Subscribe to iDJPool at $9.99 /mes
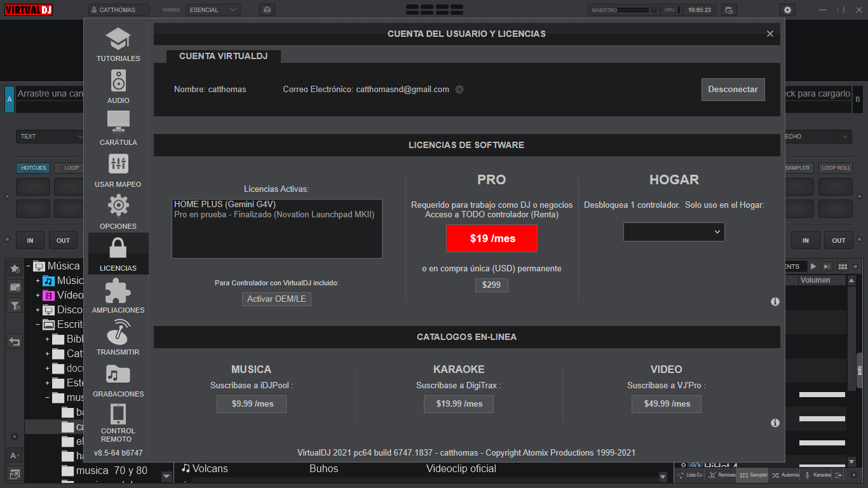Image resolution: width=868 pixels, height=488 pixels. [x=252, y=403]
